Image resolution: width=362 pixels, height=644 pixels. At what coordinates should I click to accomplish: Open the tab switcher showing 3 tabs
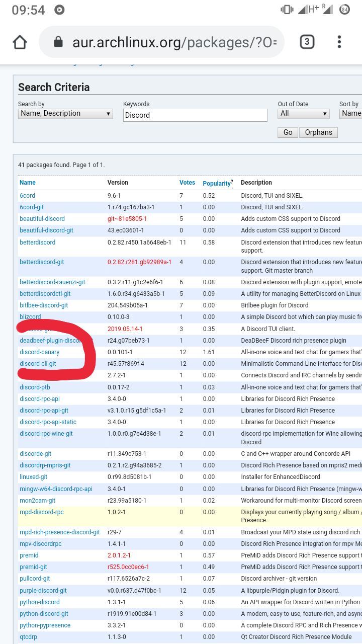coord(307,42)
